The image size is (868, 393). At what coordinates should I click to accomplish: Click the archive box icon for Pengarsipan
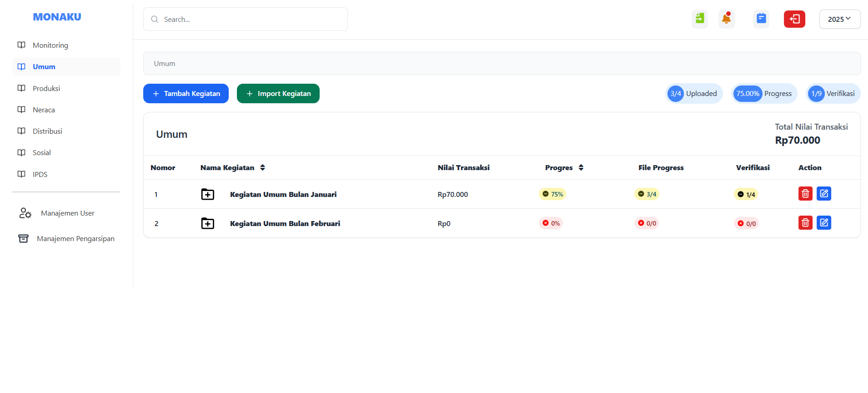pyautogui.click(x=23, y=238)
